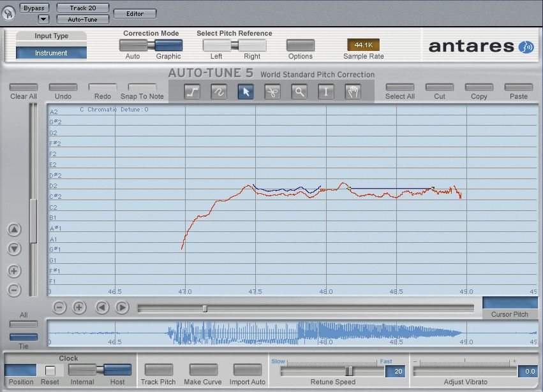Set Clock source to Host
Screen dimensions: 543x392
click(x=117, y=370)
